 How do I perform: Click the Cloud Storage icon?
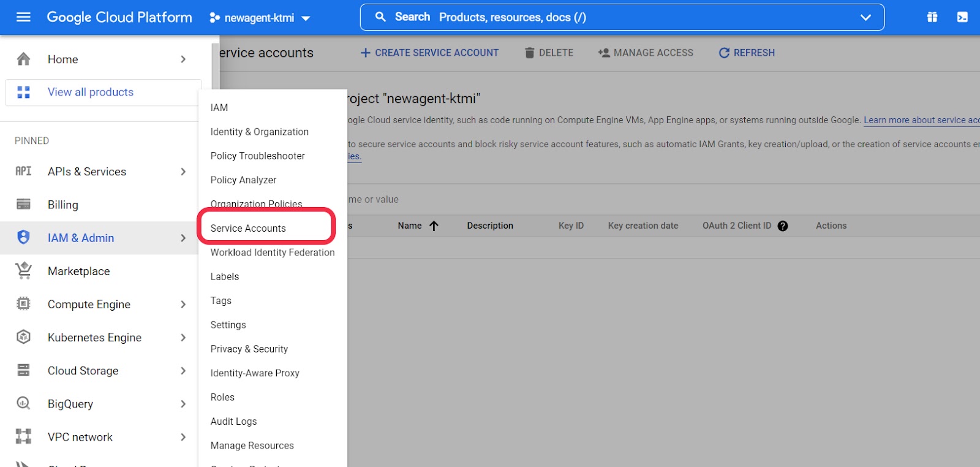point(23,370)
